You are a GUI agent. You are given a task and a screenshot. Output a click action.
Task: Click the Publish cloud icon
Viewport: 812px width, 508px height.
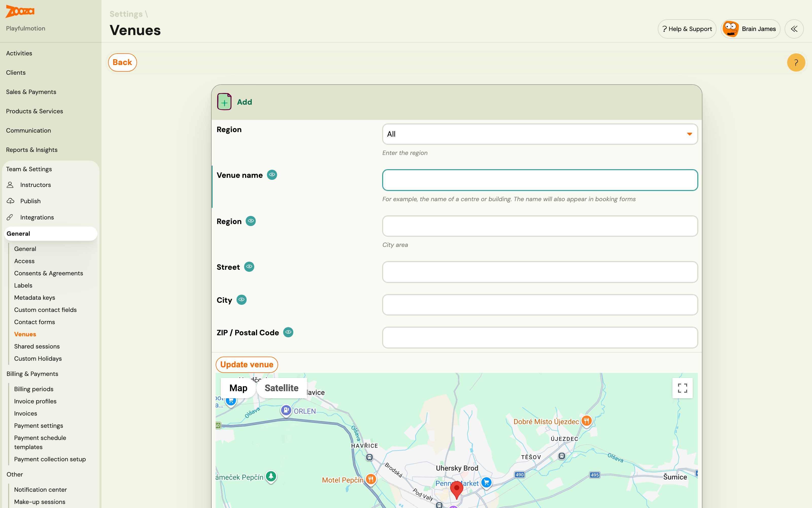click(10, 201)
